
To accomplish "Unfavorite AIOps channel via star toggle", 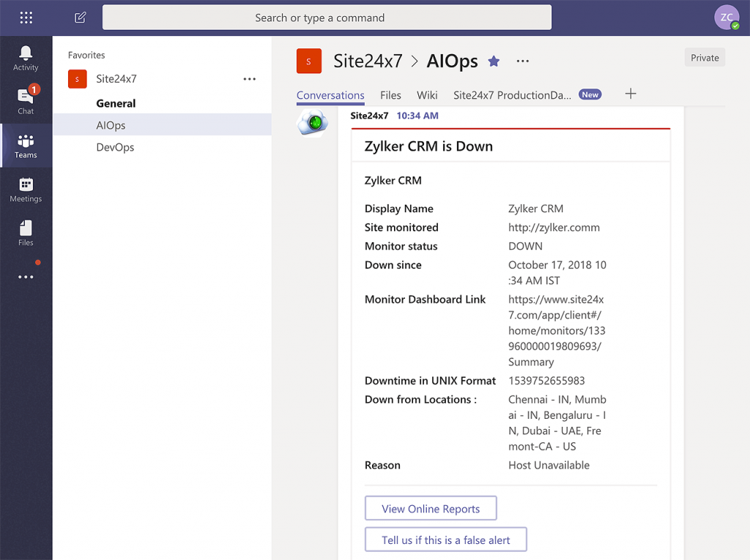I will 494,61.
